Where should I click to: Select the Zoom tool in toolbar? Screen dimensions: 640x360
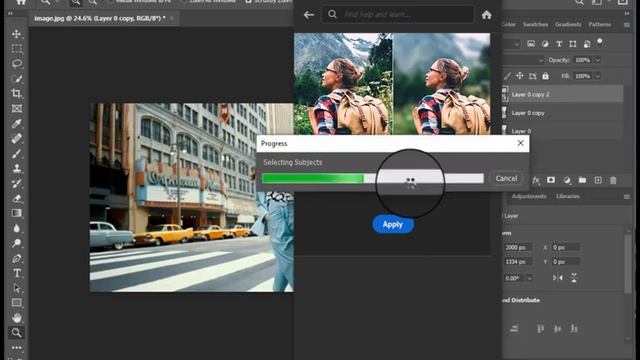tap(17, 333)
